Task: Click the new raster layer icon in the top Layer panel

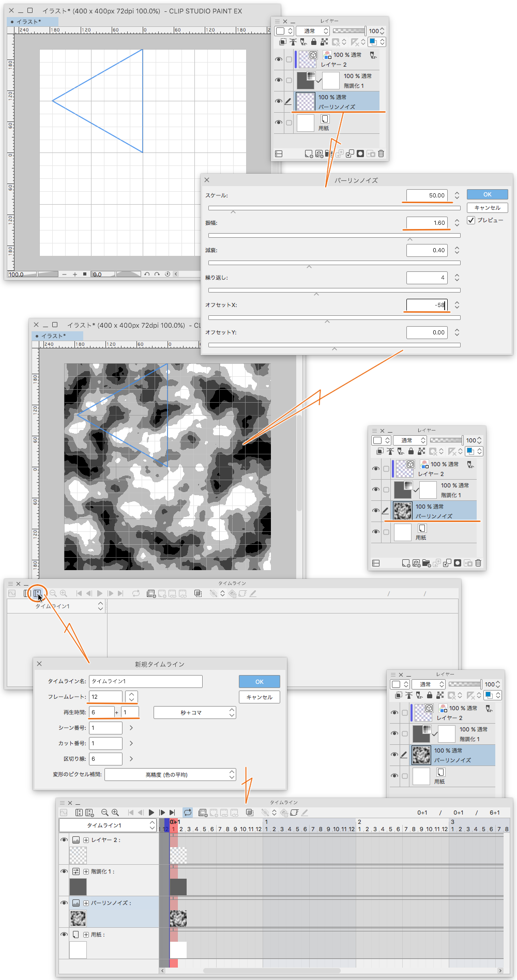Action: 309,154
